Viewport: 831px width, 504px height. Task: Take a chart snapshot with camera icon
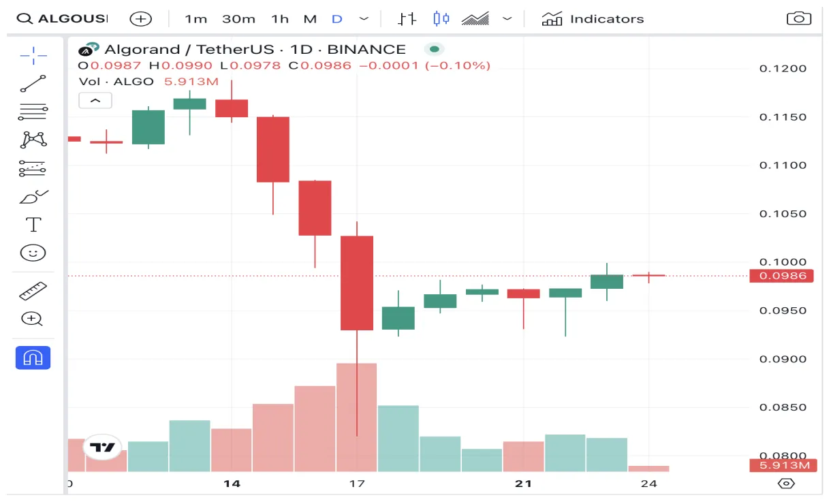pos(798,18)
